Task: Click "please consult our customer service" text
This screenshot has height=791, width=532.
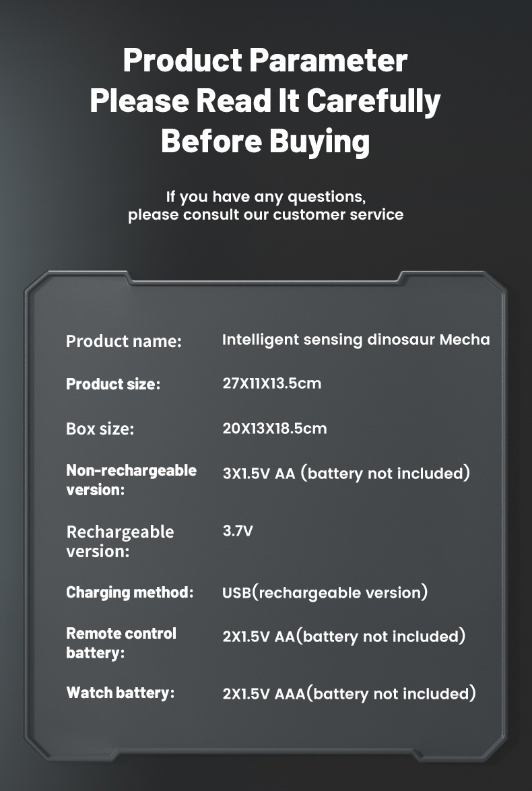Action: pos(265,215)
